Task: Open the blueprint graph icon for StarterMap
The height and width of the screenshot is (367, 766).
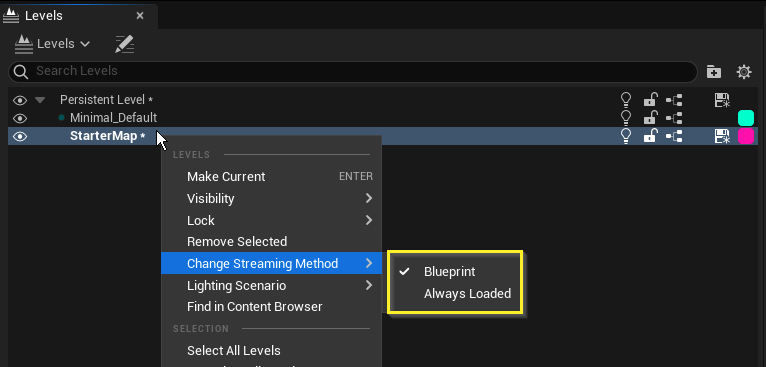Action: 674,136
